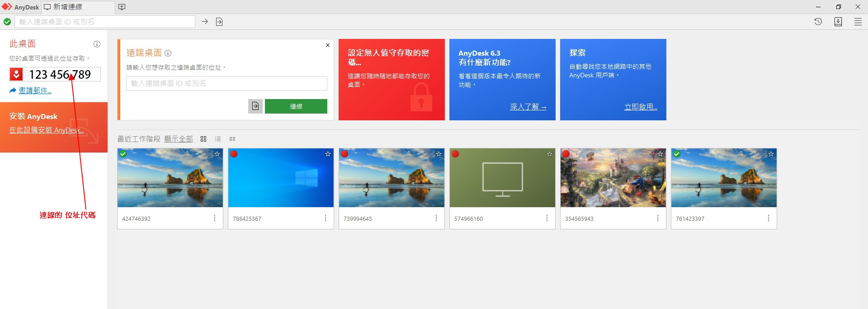The image size is (868, 309).
Task: Favorite session 574966160 with star
Action: pos(549,154)
